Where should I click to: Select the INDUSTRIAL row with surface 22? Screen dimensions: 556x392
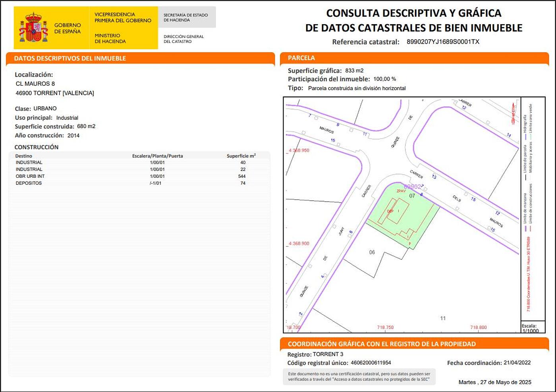pos(139,169)
